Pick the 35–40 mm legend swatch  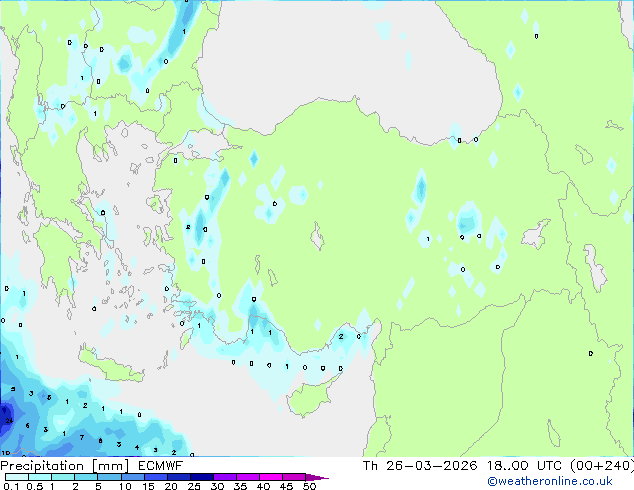pyautogui.click(x=247, y=477)
